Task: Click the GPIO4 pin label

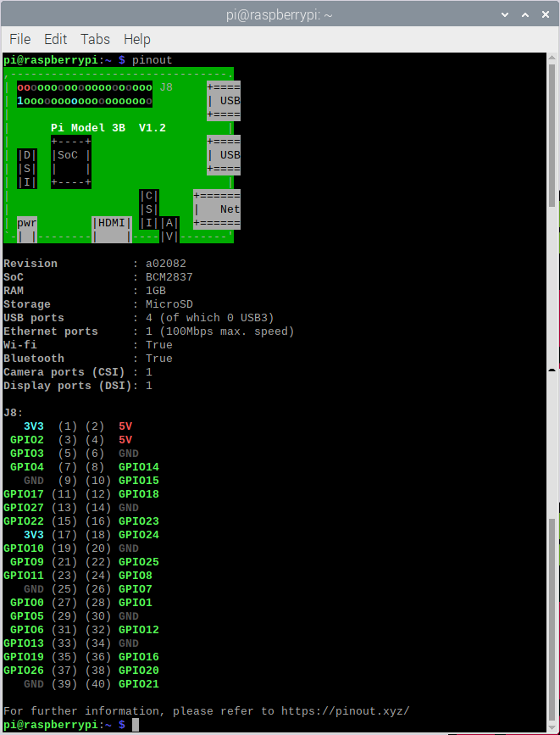Action: pos(27,467)
